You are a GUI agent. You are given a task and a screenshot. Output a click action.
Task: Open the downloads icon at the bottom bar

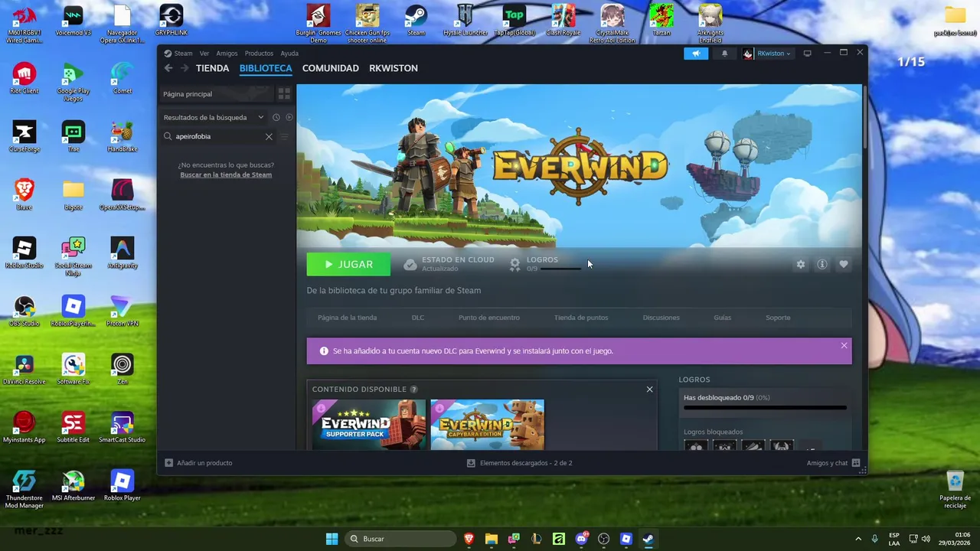pyautogui.click(x=472, y=463)
